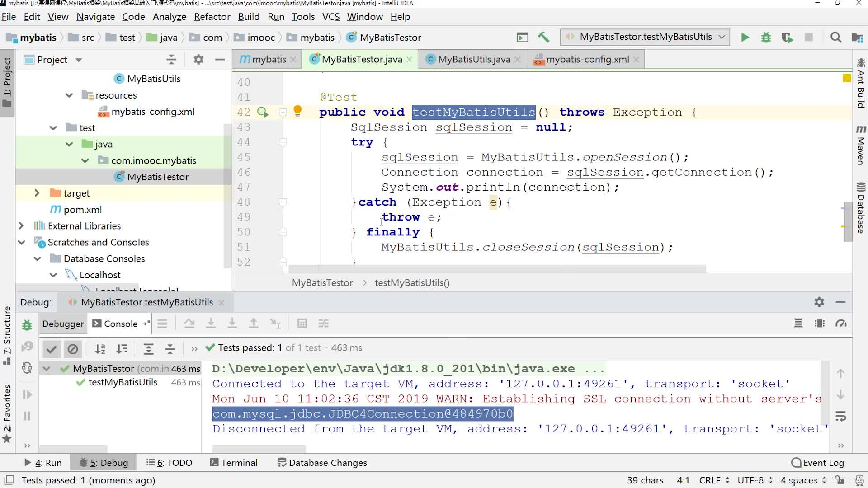868x488 pixels.
Task: Toggle passed tests filter in console
Action: (x=51, y=348)
